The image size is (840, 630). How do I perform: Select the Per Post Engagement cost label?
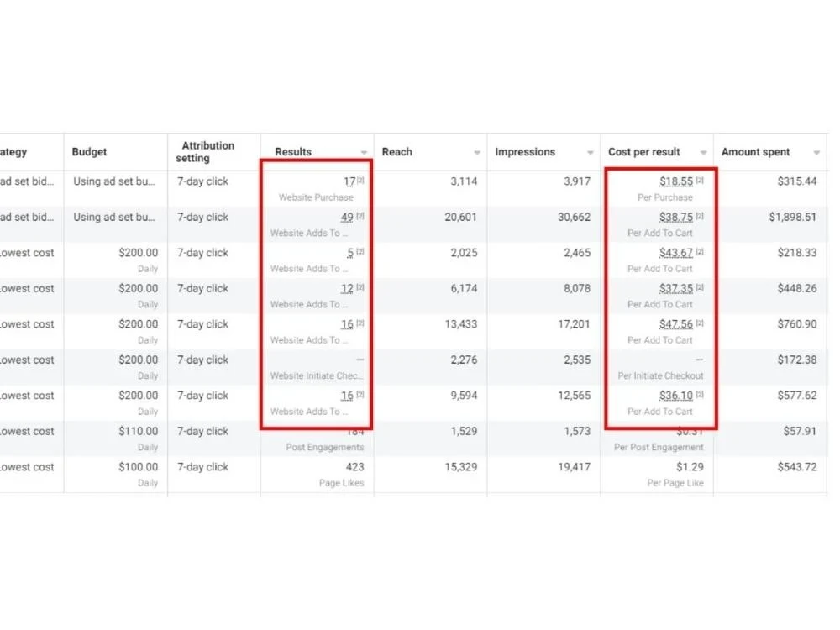tap(659, 447)
